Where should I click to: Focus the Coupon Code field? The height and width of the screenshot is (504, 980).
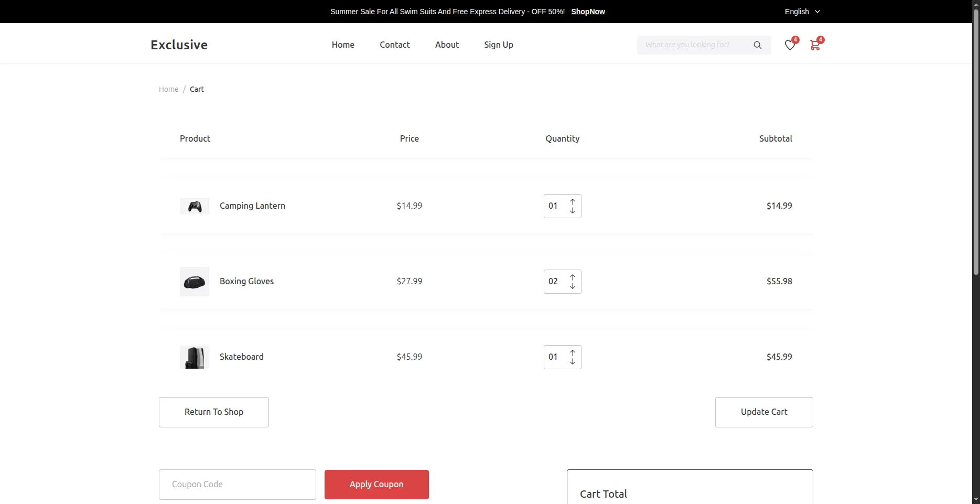pyautogui.click(x=238, y=485)
